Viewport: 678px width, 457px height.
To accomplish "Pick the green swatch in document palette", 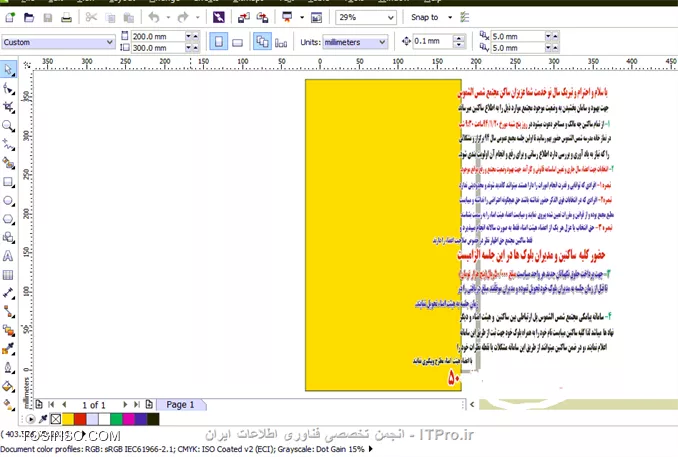I will click(116, 419).
